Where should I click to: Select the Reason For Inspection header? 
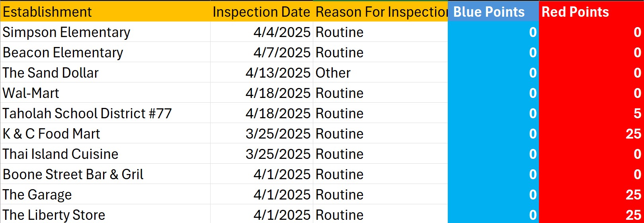[381, 12]
